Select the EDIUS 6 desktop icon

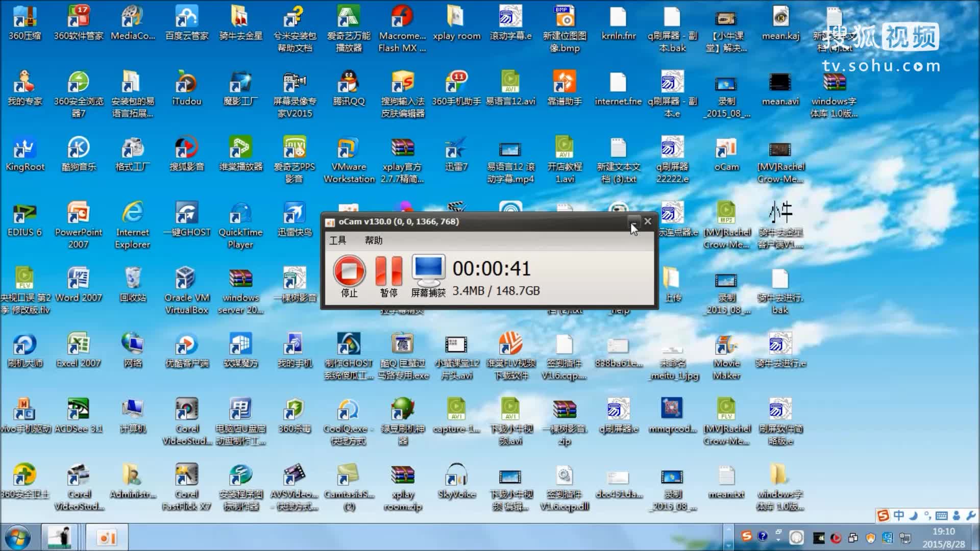click(x=24, y=218)
